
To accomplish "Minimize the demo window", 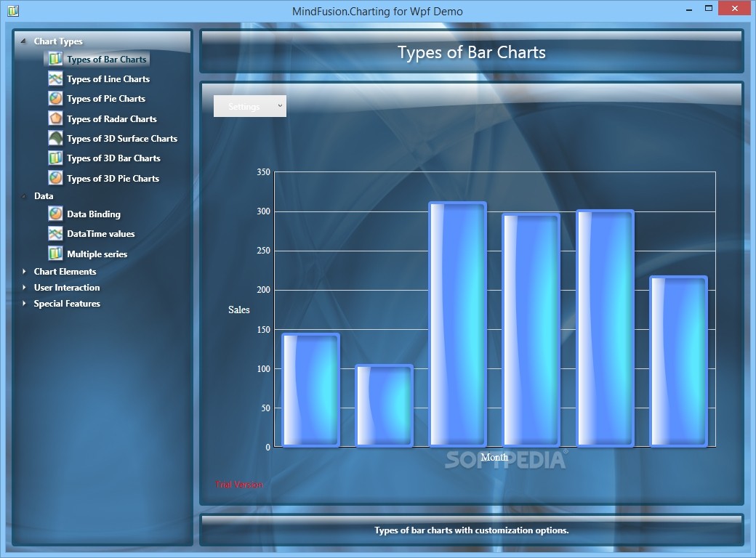I will [x=689, y=9].
